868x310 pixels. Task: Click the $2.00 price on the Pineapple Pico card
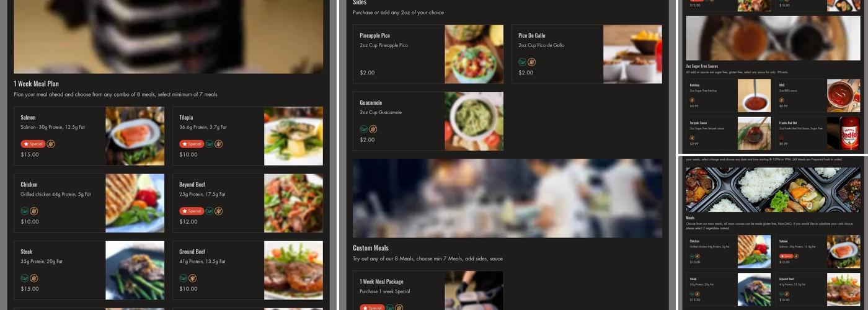pyautogui.click(x=367, y=73)
